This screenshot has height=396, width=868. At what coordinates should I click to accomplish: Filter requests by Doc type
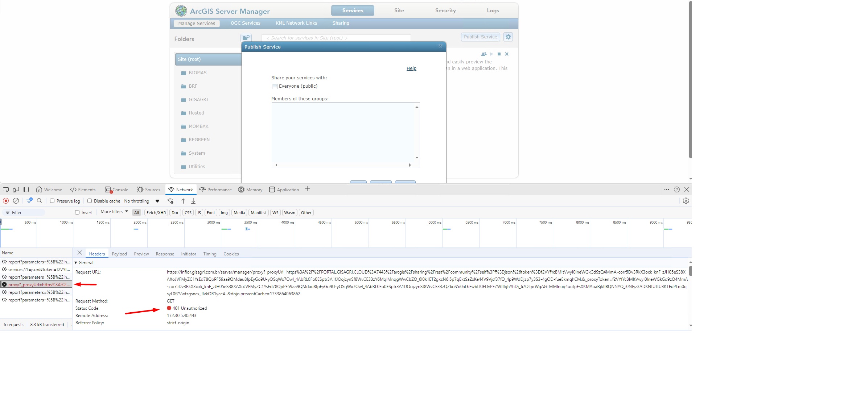pyautogui.click(x=175, y=213)
